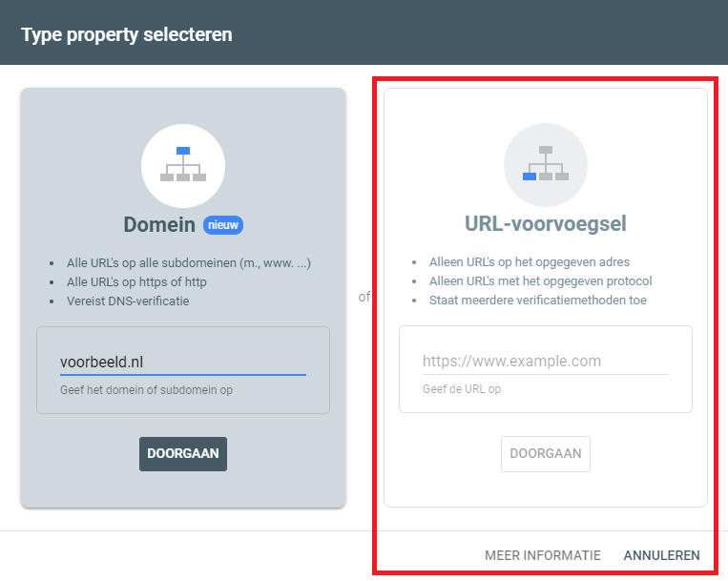
Task: Click the Domein hierarchy icon
Action: pyautogui.click(x=183, y=165)
